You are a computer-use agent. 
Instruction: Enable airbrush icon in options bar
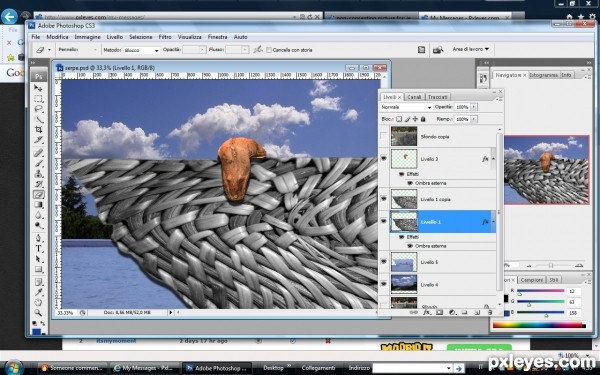tap(258, 49)
